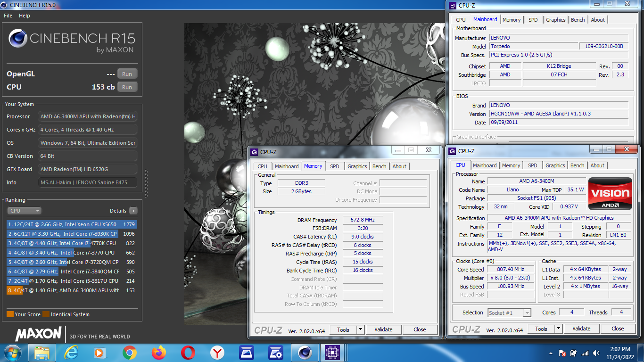Viewport: 644px width, 362px height.
Task: Click the Info field in Cinebench system panel
Action: (x=88, y=182)
